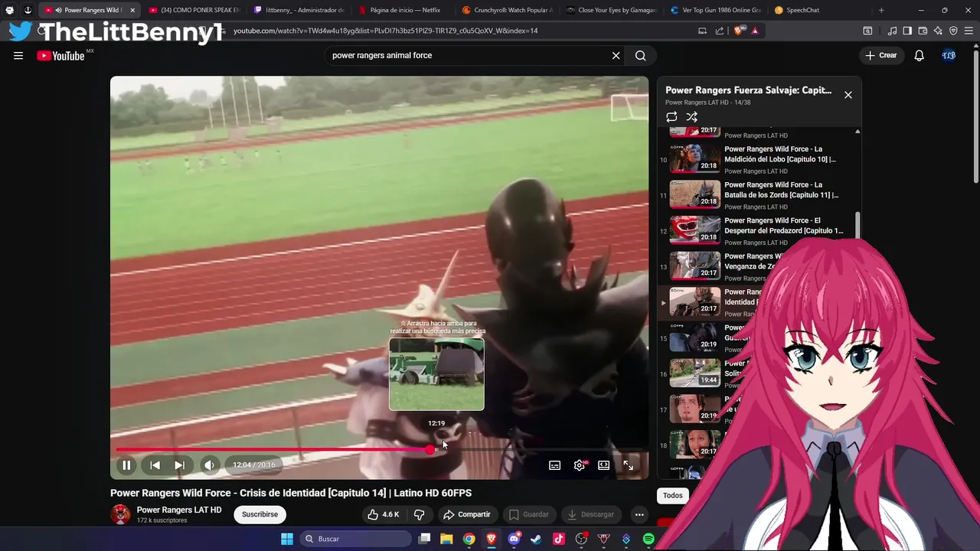Open Google Chrome from the taskbar
The image size is (980, 551).
(x=469, y=539)
